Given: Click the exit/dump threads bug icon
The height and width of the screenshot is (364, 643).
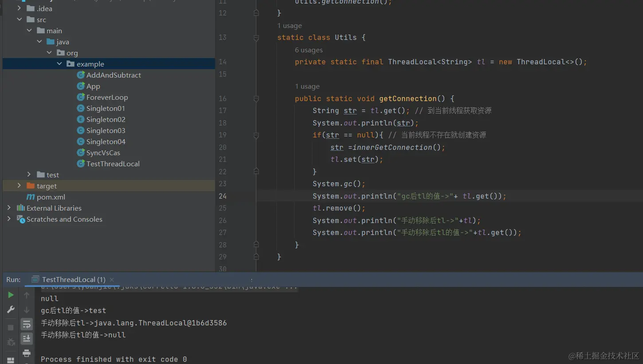Looking at the screenshot, I should tap(11, 342).
